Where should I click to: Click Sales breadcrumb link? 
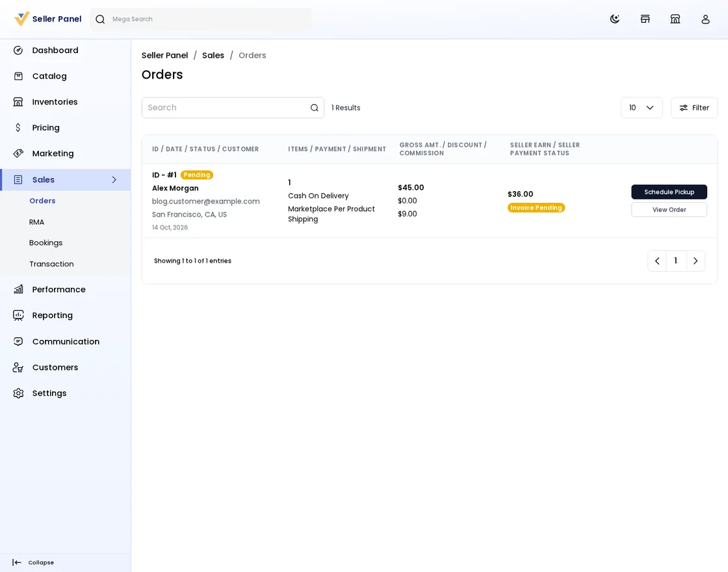213,55
